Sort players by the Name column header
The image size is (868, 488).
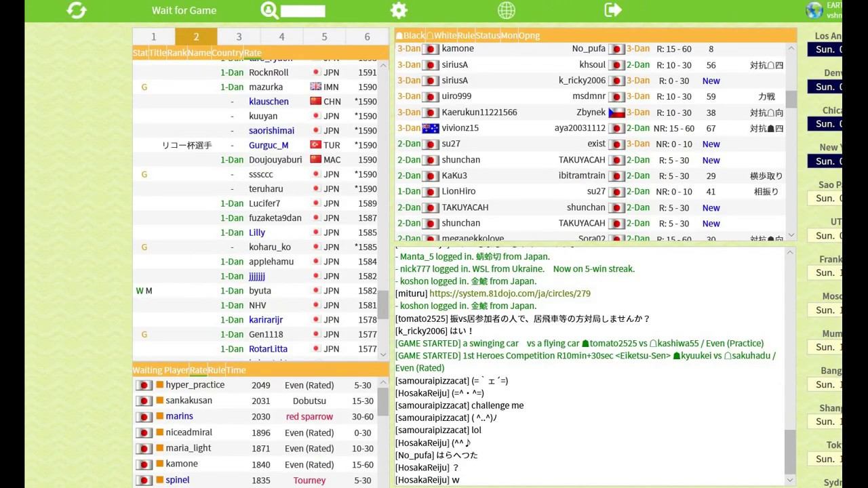pos(199,53)
